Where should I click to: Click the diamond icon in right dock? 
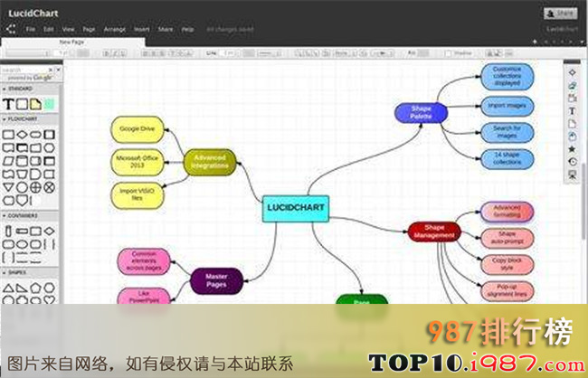(573, 72)
